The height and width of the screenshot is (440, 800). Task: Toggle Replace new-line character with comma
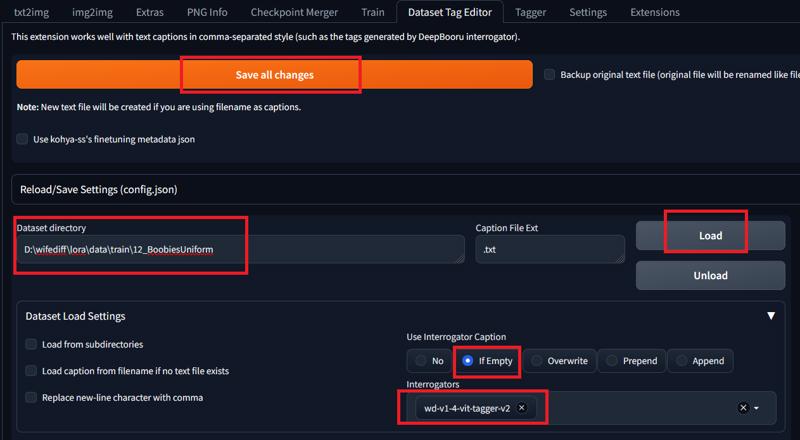coord(31,397)
